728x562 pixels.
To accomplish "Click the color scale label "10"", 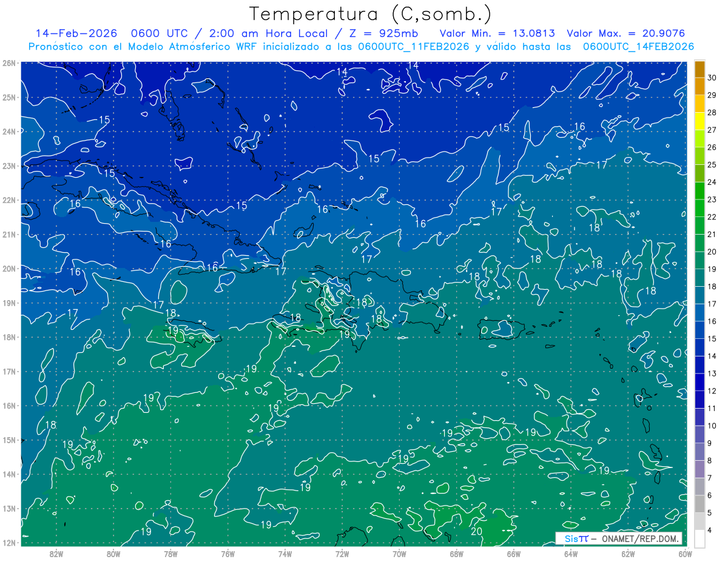I will tap(712, 425).
